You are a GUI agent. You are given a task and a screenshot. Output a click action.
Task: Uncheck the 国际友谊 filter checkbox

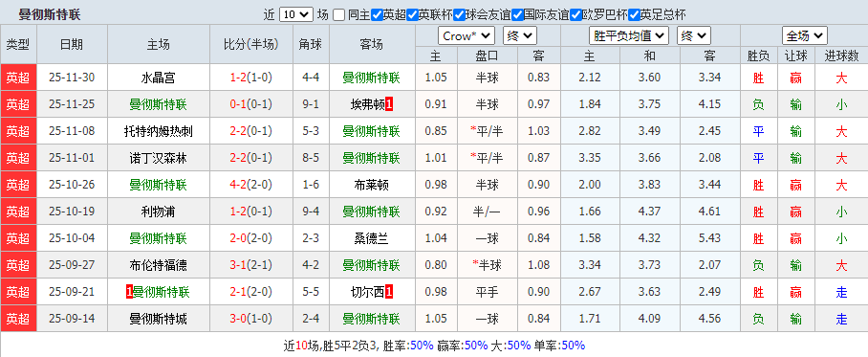pyautogui.click(x=517, y=15)
